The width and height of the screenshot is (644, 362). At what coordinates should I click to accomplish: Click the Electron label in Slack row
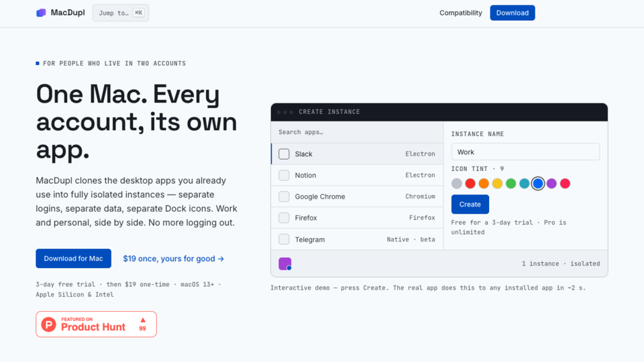coord(420,154)
